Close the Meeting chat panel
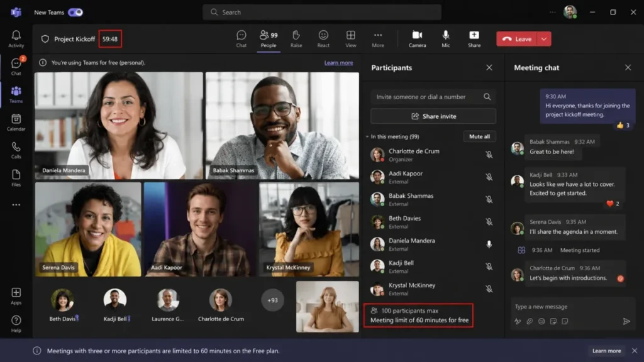The height and width of the screenshot is (362, 644). [x=628, y=67]
